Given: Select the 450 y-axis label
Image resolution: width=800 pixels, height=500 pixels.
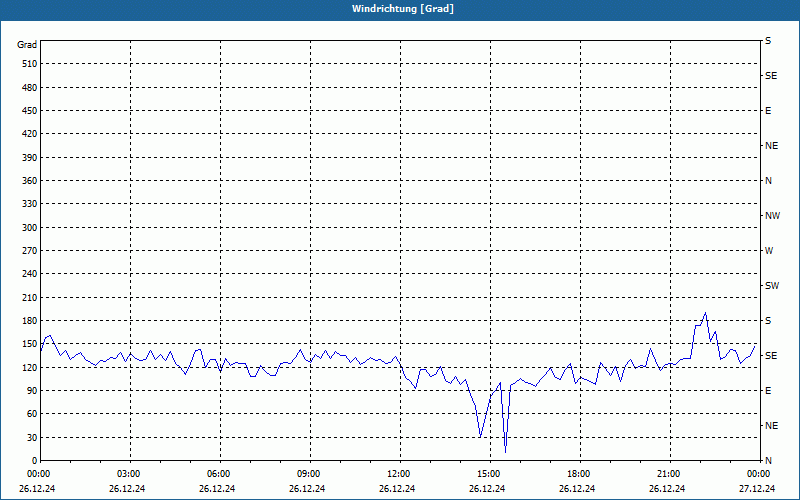Looking at the screenshot, I should click(30, 111).
